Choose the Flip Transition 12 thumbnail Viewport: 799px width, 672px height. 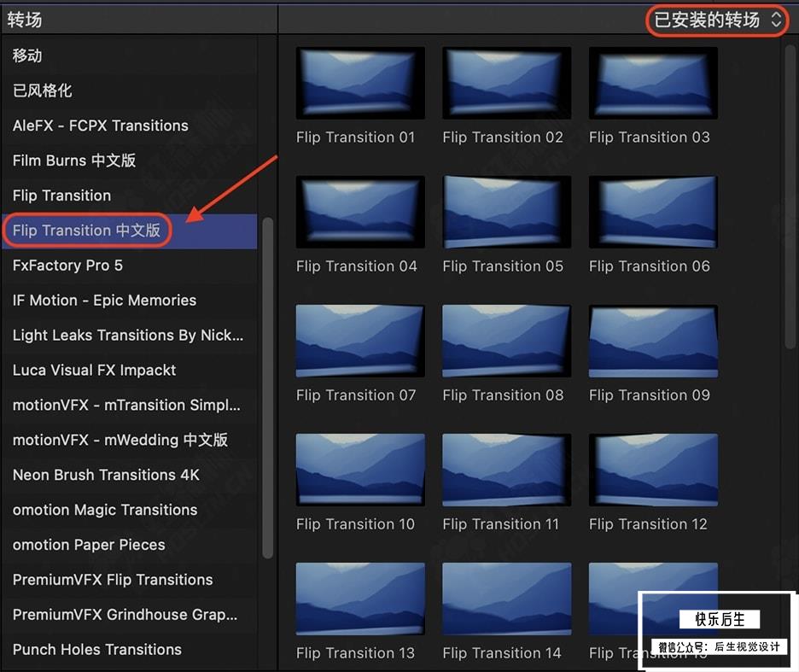point(653,470)
